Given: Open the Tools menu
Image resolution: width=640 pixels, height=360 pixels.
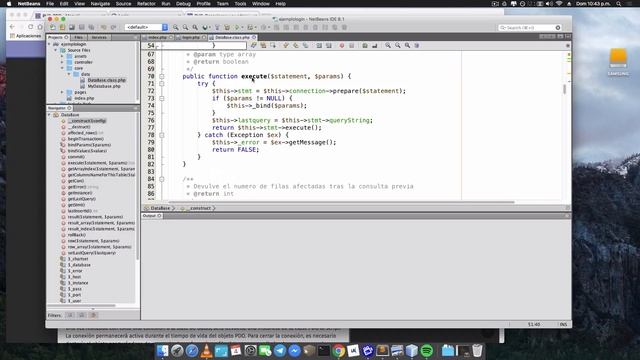Looking at the screenshot, I should coord(240,4).
